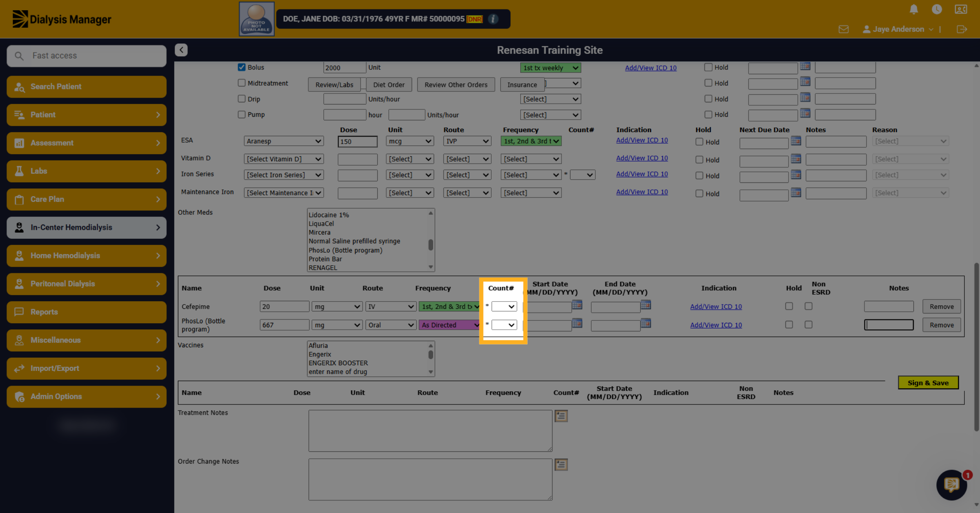Open Treatment Notes template icon

coord(561,416)
